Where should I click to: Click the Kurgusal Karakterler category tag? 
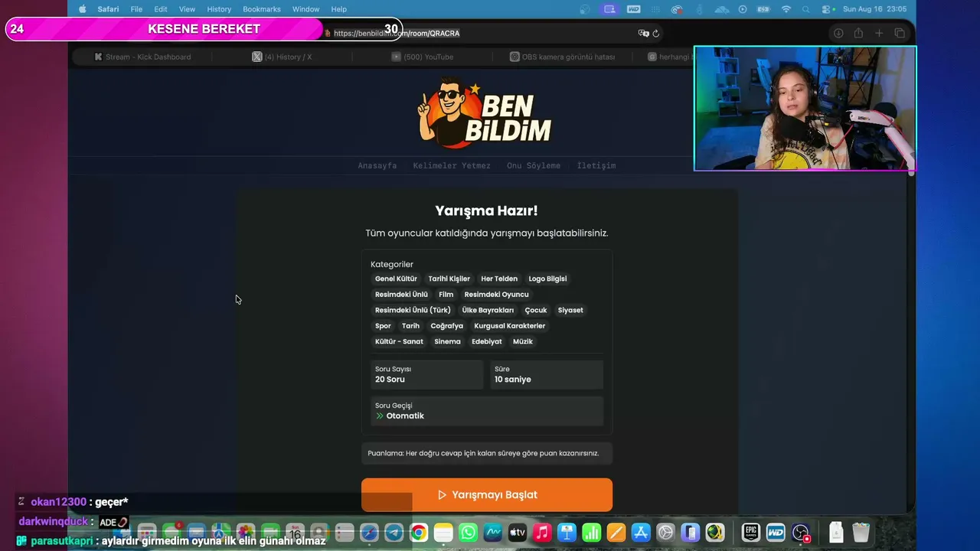point(510,326)
